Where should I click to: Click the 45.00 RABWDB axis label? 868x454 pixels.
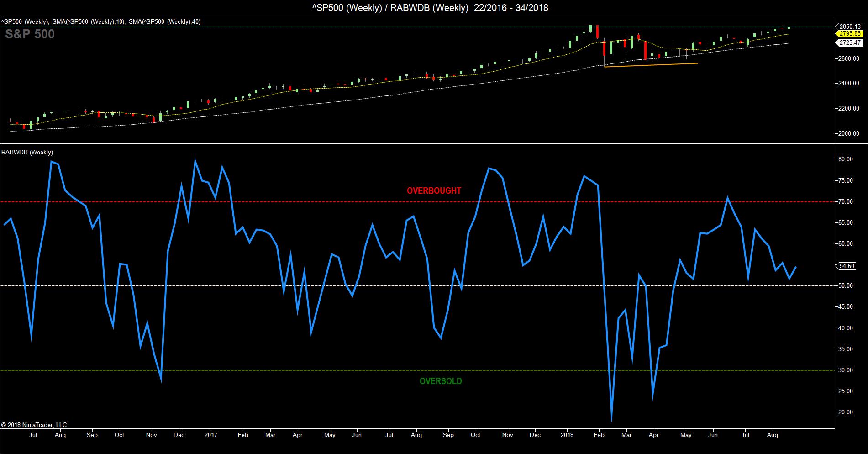pos(846,307)
